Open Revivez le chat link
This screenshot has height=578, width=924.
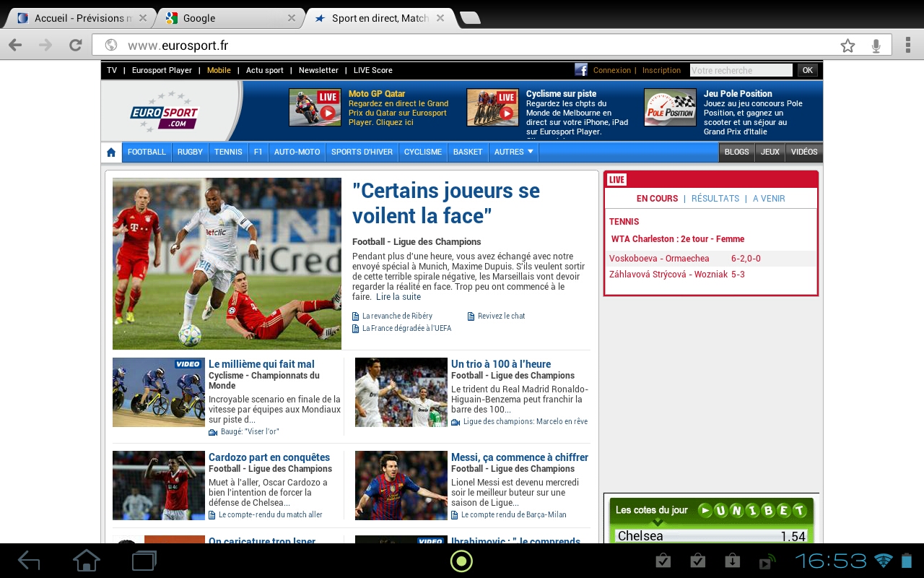502,316
